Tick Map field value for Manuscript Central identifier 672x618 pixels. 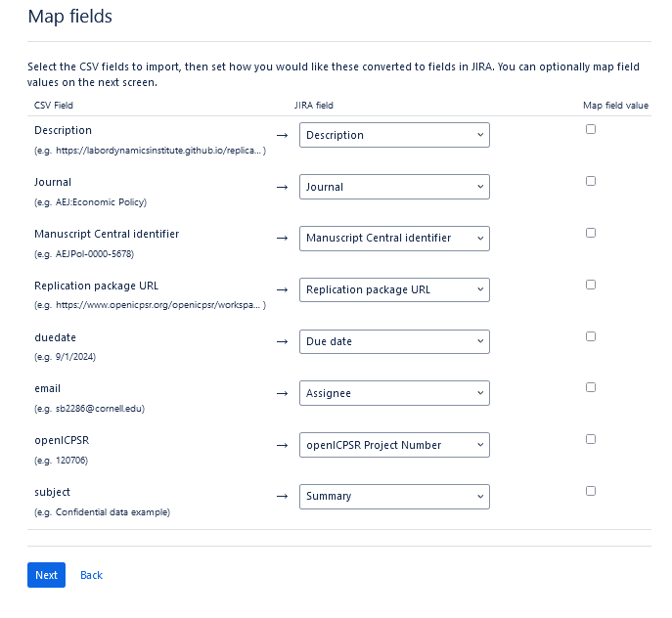(x=591, y=233)
